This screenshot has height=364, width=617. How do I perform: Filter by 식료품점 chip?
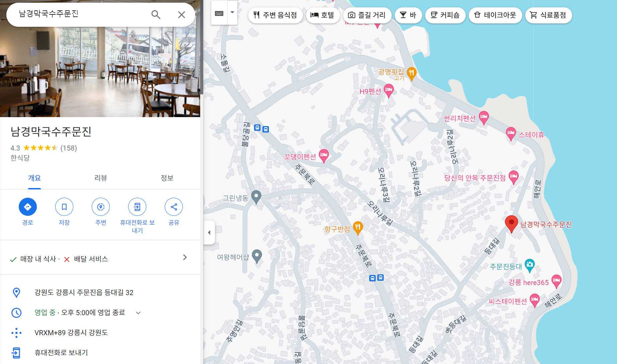548,15
